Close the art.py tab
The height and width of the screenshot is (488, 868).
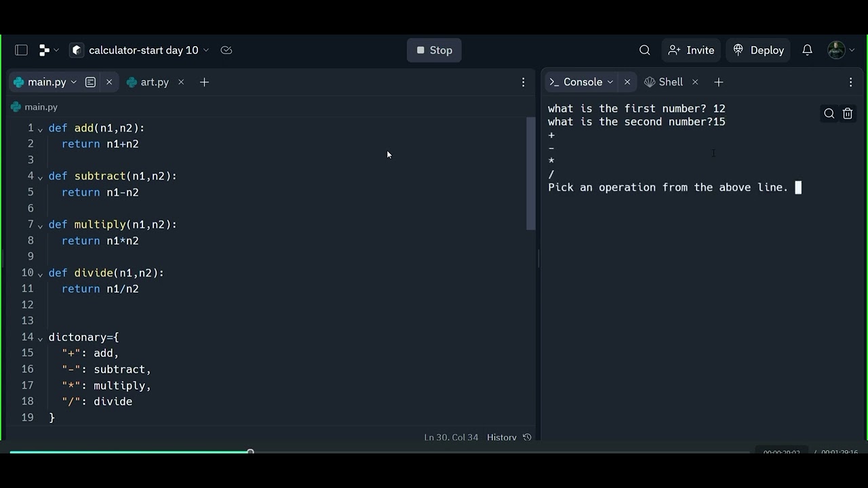tap(181, 82)
